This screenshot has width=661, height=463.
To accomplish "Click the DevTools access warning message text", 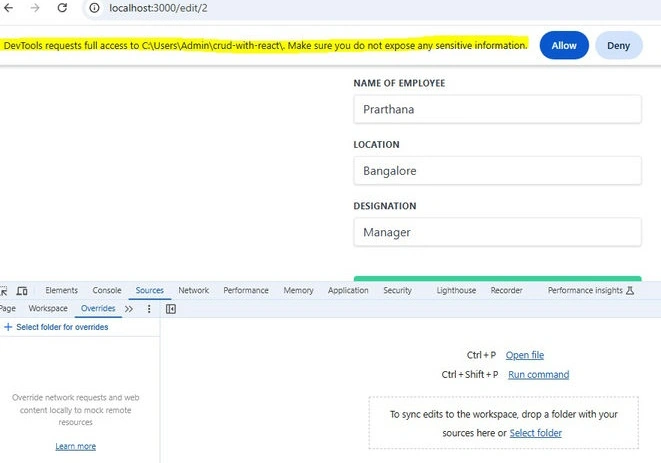I will coord(266,45).
